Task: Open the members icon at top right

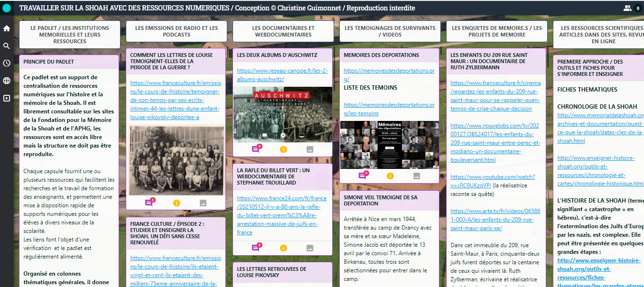Action: [x=627, y=8]
